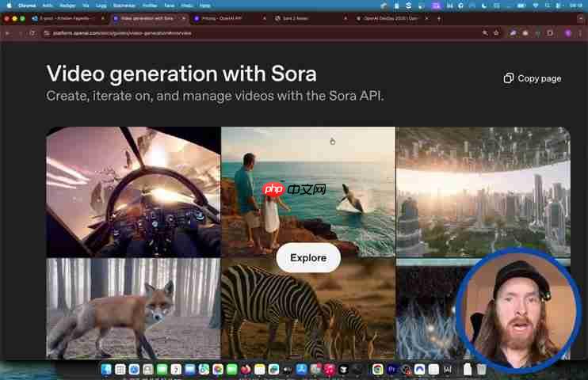Open the Bokmärken menu in the menu bar

click(x=124, y=6)
